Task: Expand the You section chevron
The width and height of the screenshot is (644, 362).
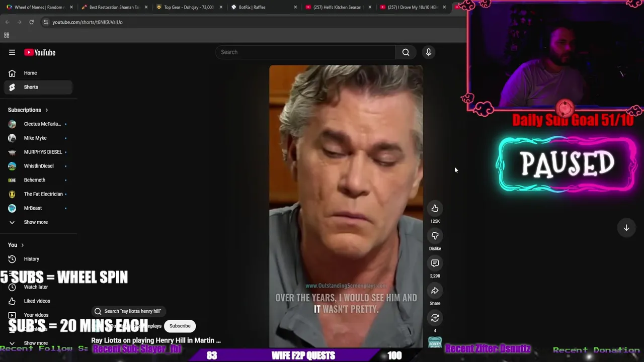Action: tap(22, 245)
